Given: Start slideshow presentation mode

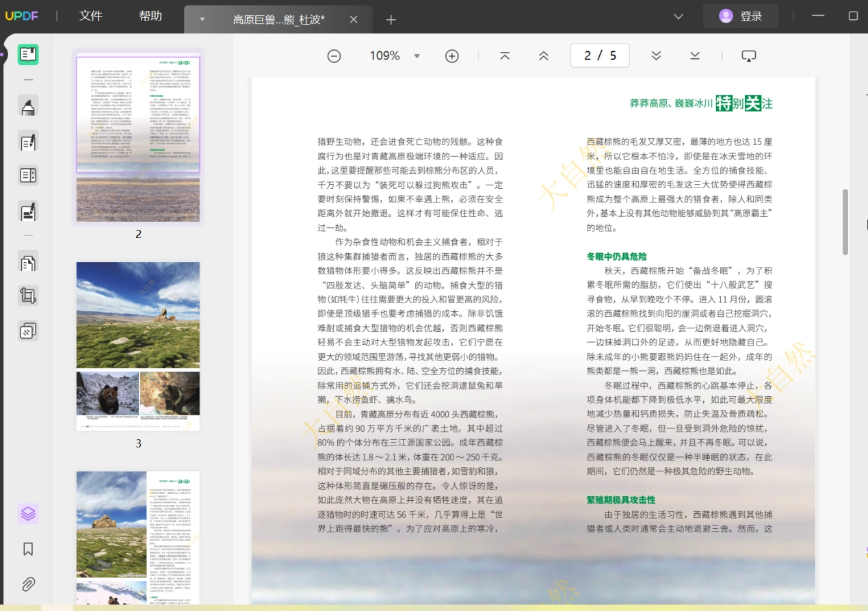Looking at the screenshot, I should coord(749,56).
